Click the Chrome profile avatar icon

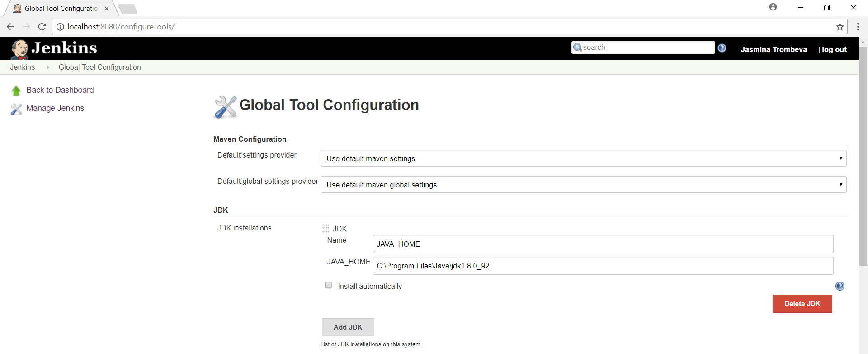pos(773,7)
